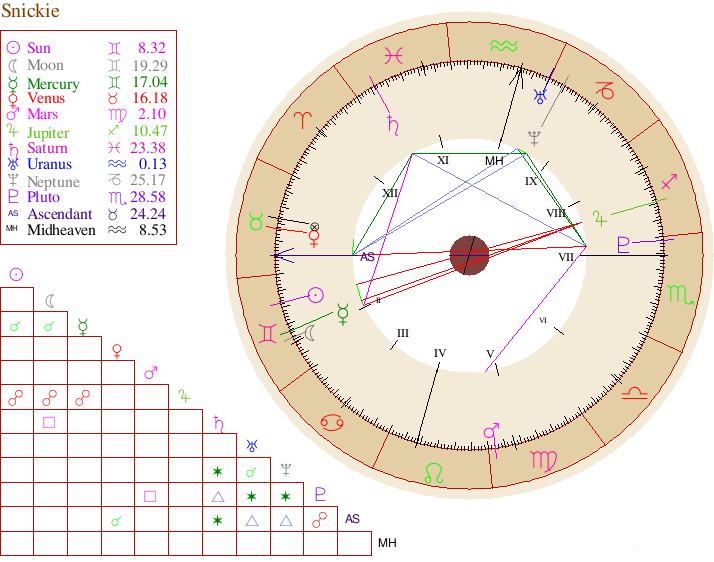Select the Capricorn sign on the zodiac ring
The width and height of the screenshot is (714, 562).
[x=605, y=90]
